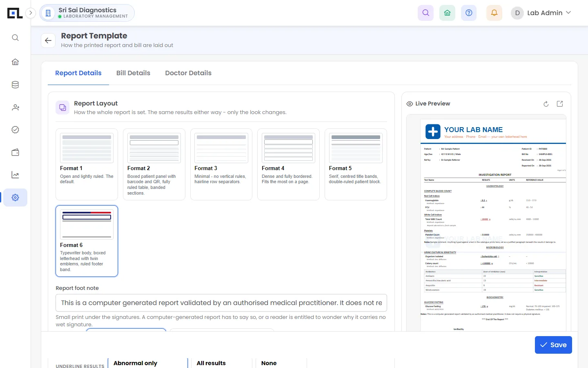The width and height of the screenshot is (588, 368).
Task: Open Live Preview in a new window
Action: 560,104
